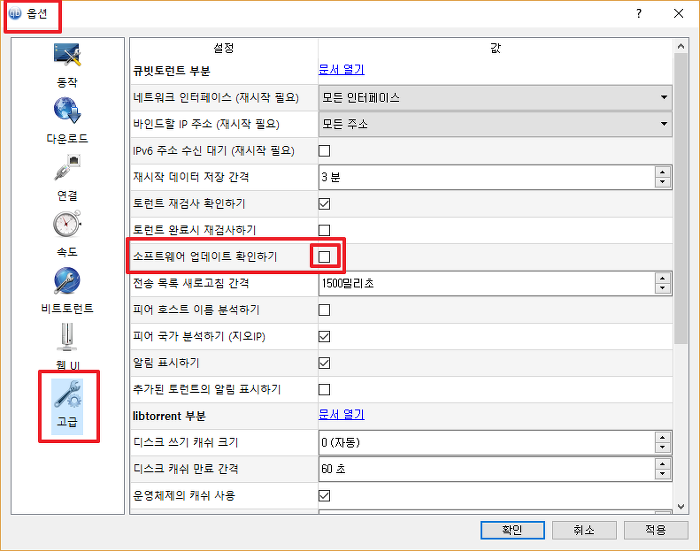700x551 pixels.
Task: Click the help question mark button
Action: click(x=639, y=14)
